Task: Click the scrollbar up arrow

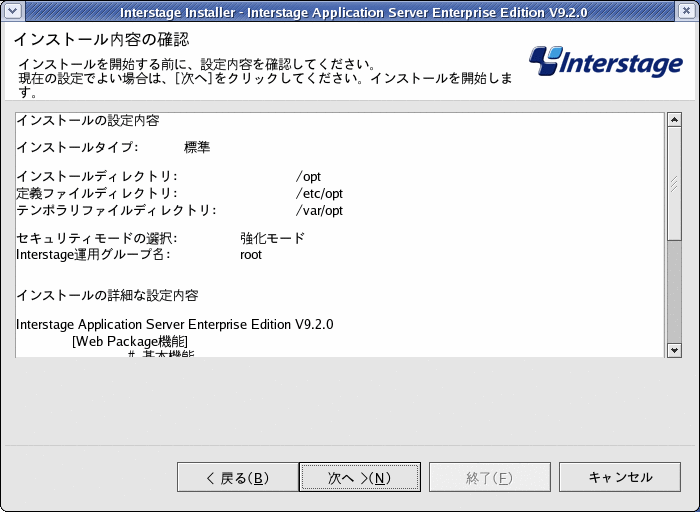Action: (x=674, y=120)
